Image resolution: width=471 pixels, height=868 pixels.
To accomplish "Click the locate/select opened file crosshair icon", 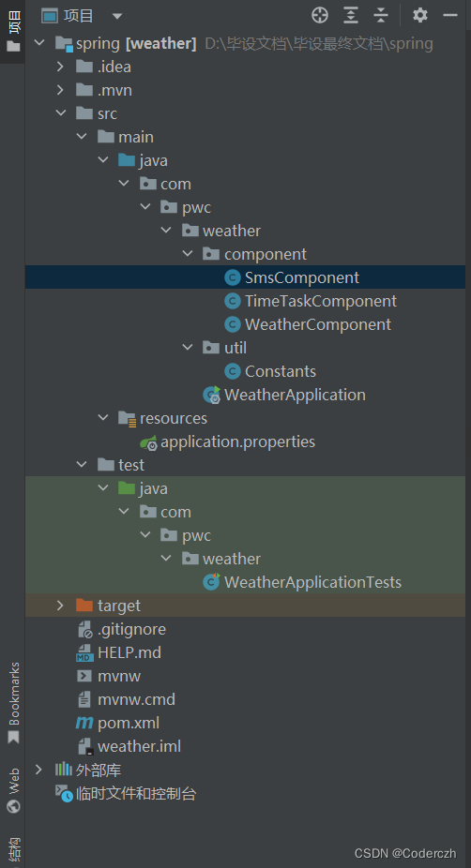I will click(320, 16).
